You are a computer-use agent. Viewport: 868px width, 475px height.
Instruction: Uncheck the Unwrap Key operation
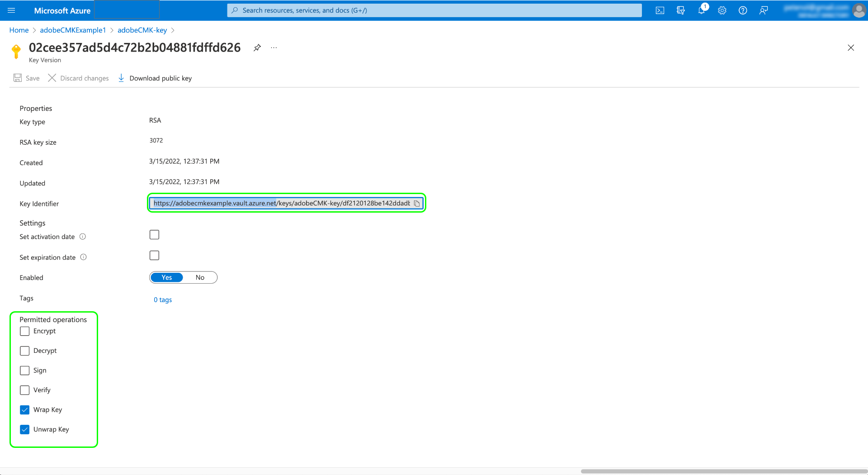[x=25, y=429]
